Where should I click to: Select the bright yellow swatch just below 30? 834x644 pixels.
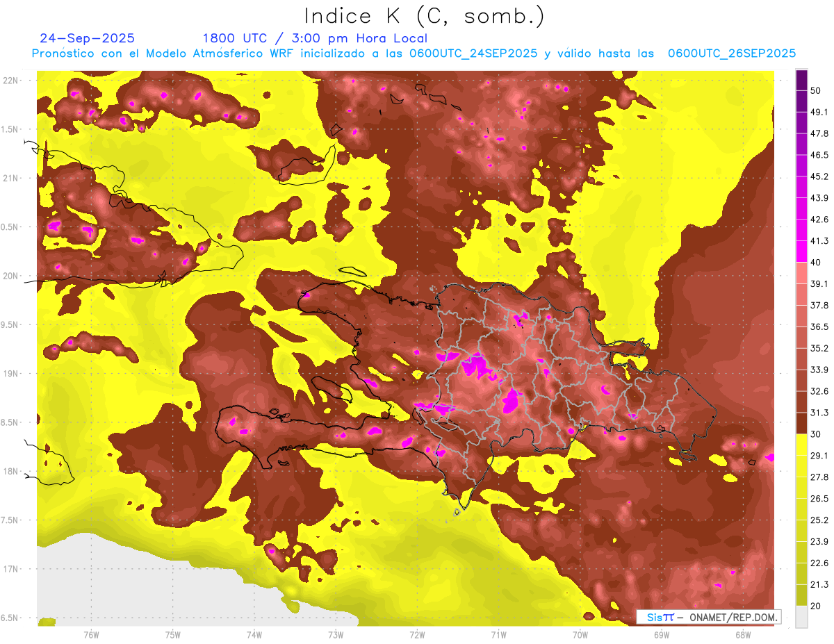click(x=801, y=445)
